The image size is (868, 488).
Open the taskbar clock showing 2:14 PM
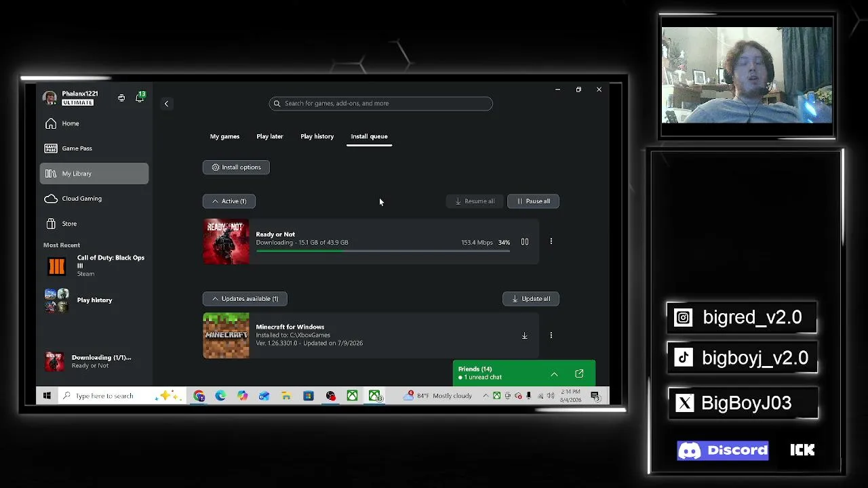[571, 396]
